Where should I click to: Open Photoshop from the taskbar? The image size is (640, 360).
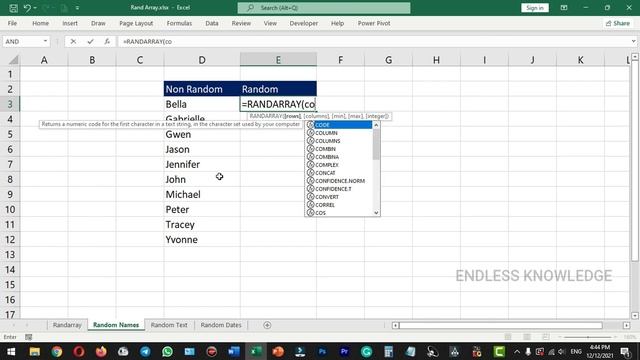(322, 351)
